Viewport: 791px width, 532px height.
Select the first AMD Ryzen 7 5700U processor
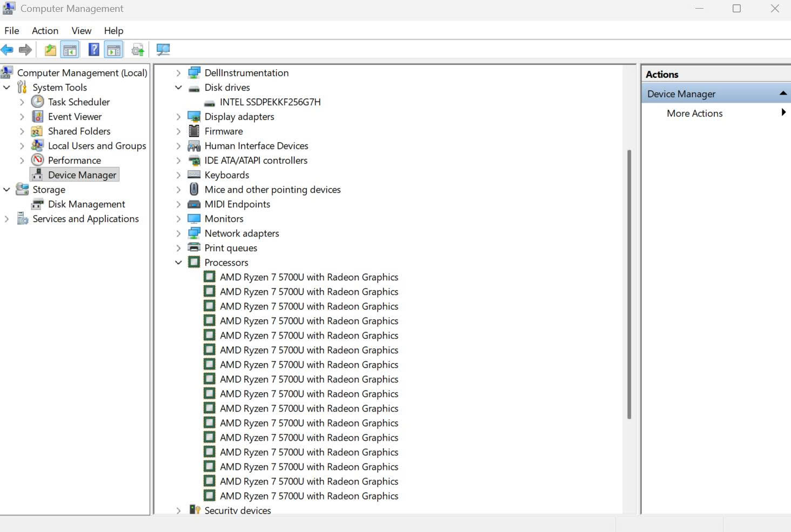tap(309, 277)
